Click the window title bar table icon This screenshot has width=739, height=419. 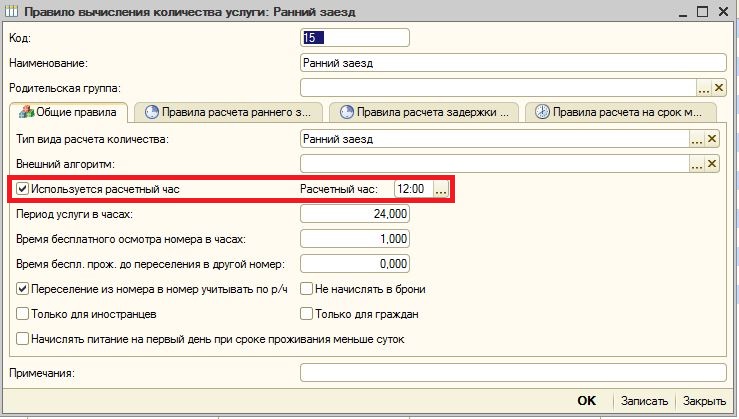coord(11,11)
